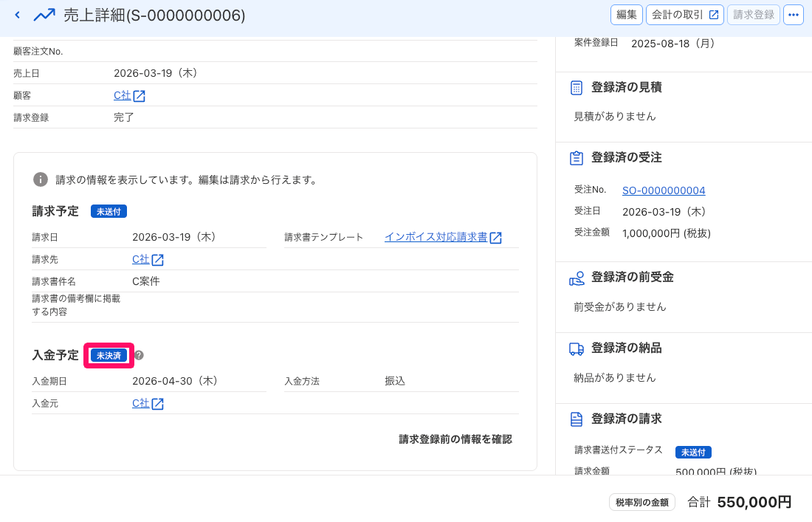
Task: Open the 入金元 C社 link
Action: 141,403
